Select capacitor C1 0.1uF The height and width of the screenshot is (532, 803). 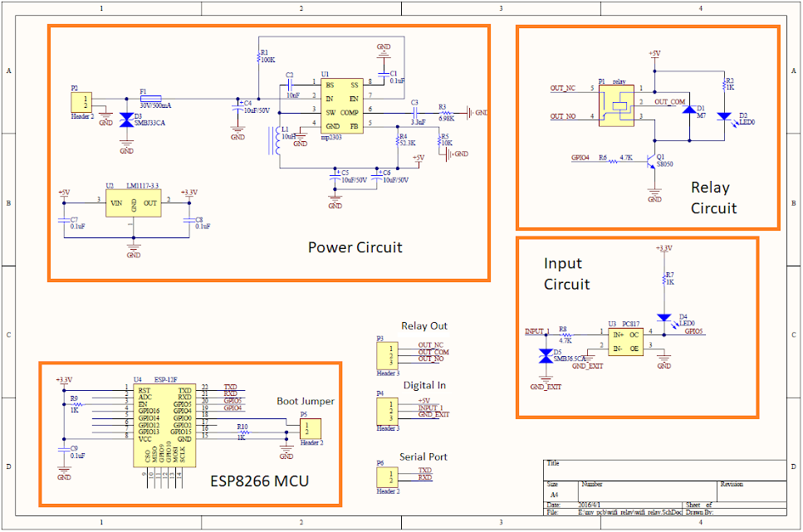tap(383, 74)
